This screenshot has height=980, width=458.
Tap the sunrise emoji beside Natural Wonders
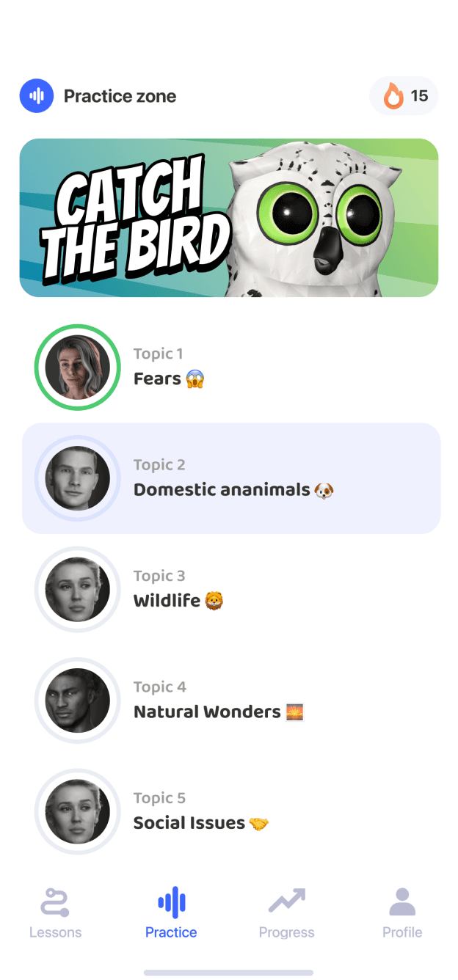294,712
